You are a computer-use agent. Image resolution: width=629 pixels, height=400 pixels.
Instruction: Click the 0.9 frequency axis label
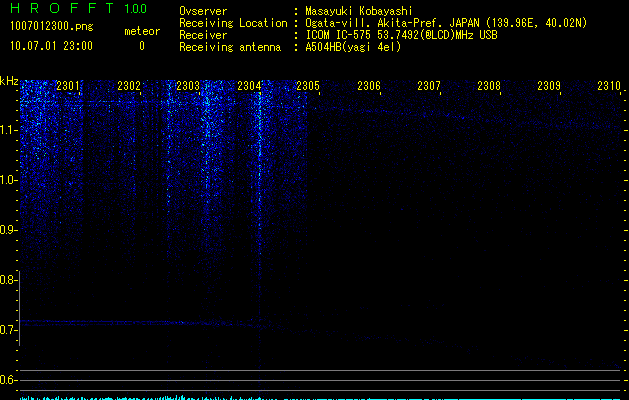pos(8,230)
